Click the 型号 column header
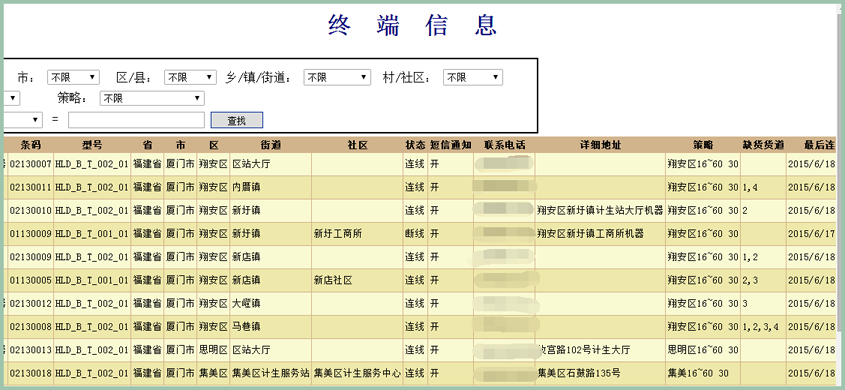 [x=92, y=145]
